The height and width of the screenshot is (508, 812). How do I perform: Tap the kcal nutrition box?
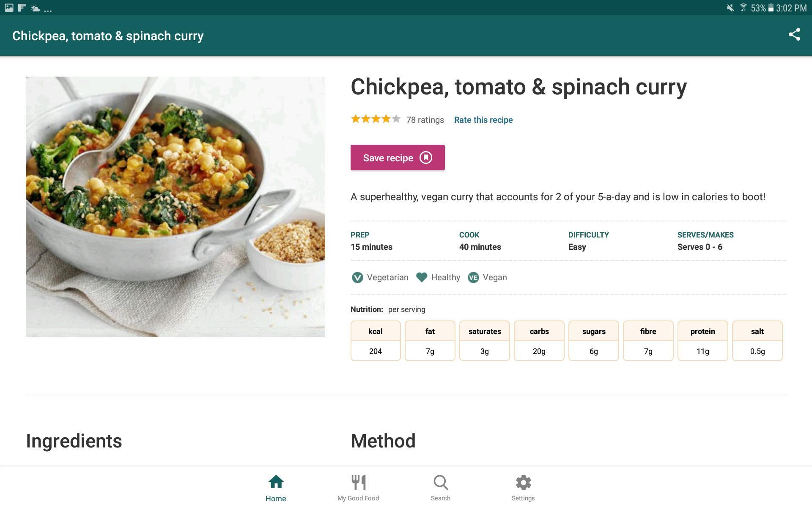pyautogui.click(x=376, y=341)
